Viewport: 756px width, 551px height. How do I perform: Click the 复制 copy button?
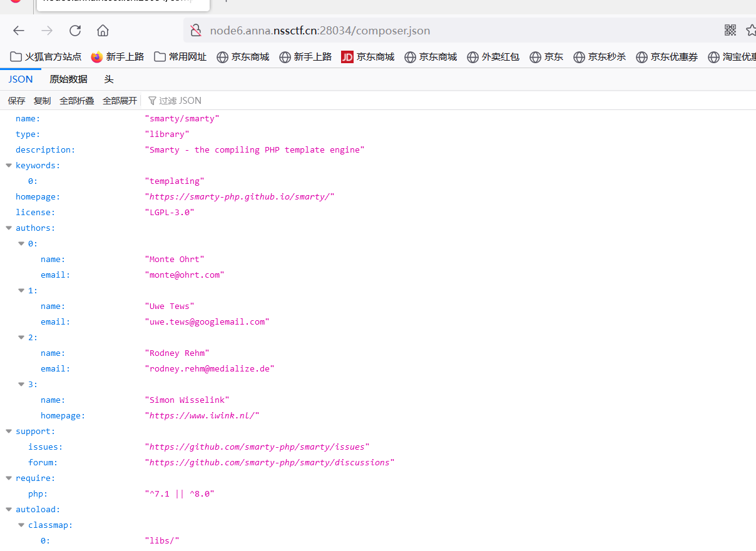(x=43, y=101)
